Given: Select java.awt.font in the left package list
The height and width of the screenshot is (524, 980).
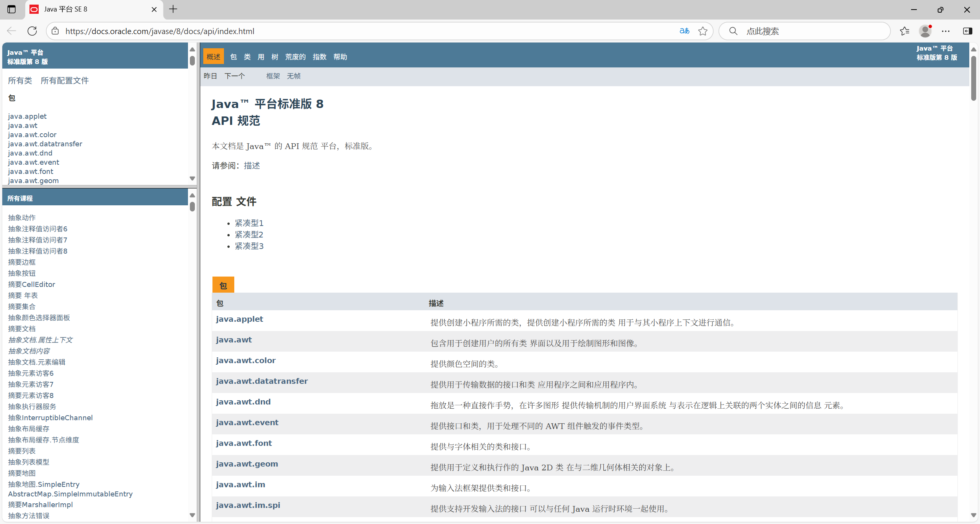Looking at the screenshot, I should [x=31, y=171].
